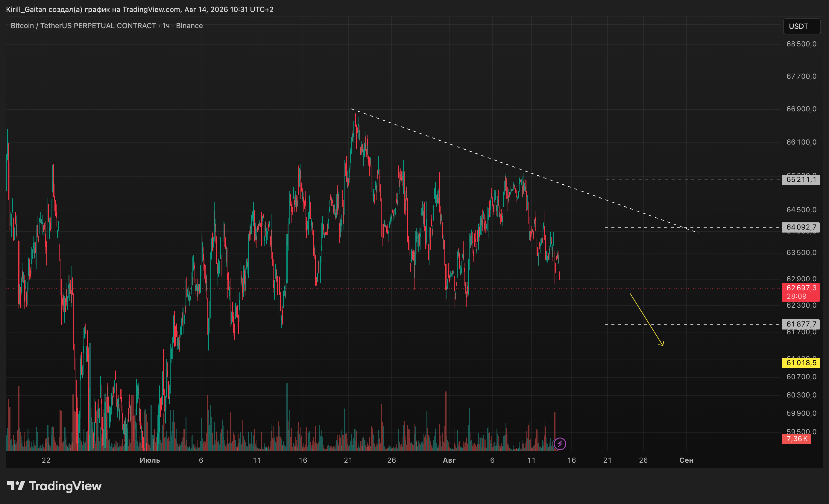Click the 7,36 K volume label
829x504 pixels.
796,439
